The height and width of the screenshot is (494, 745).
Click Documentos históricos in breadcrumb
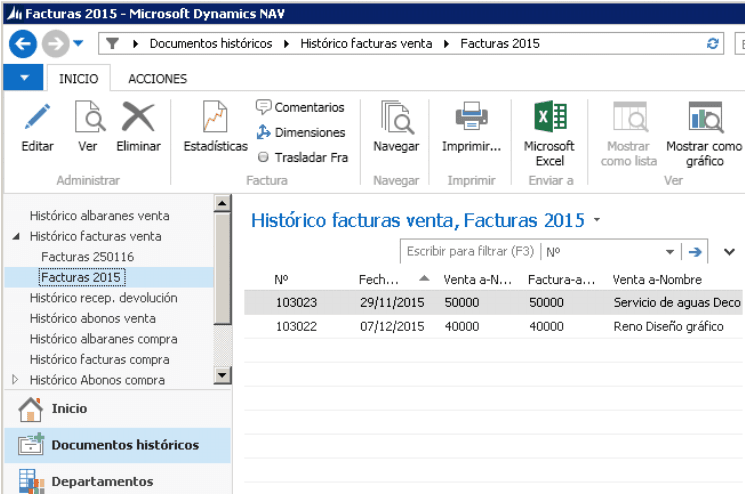pos(210,44)
